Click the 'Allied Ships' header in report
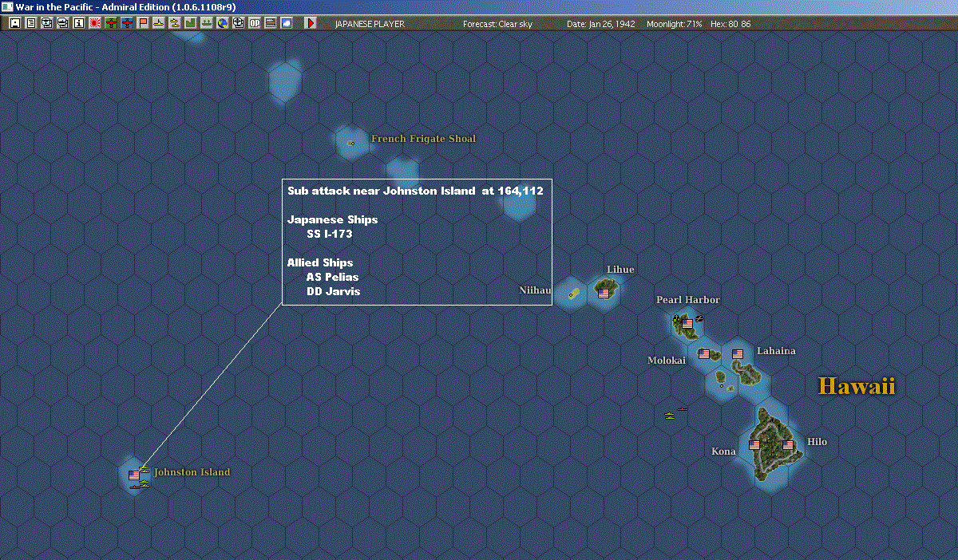Viewport: 958px width, 560px height. point(319,263)
